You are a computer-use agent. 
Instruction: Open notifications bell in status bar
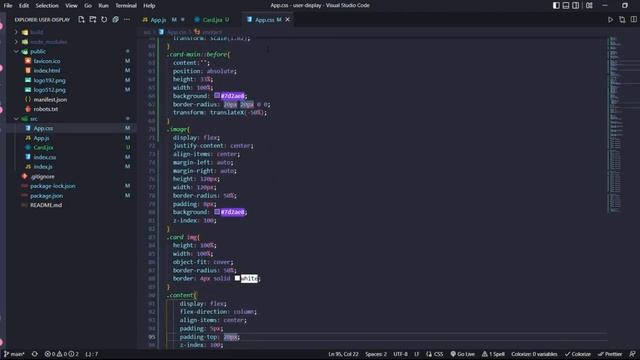632,354
